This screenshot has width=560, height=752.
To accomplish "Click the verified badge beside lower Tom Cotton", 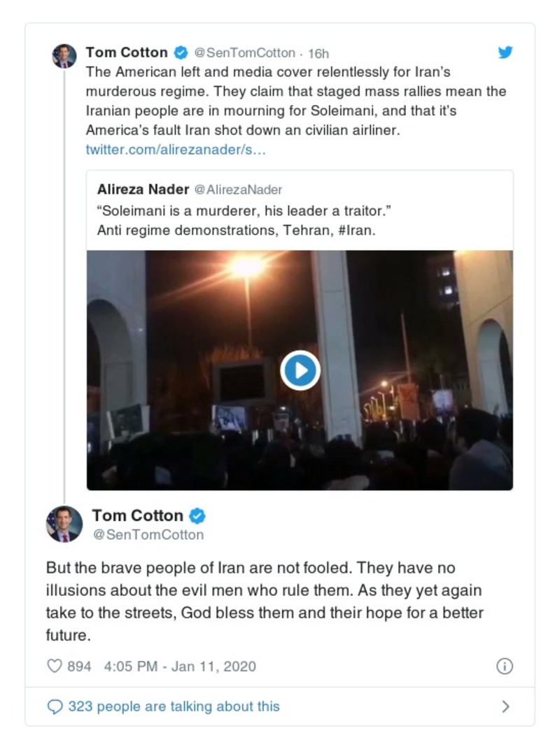I will (x=197, y=516).
